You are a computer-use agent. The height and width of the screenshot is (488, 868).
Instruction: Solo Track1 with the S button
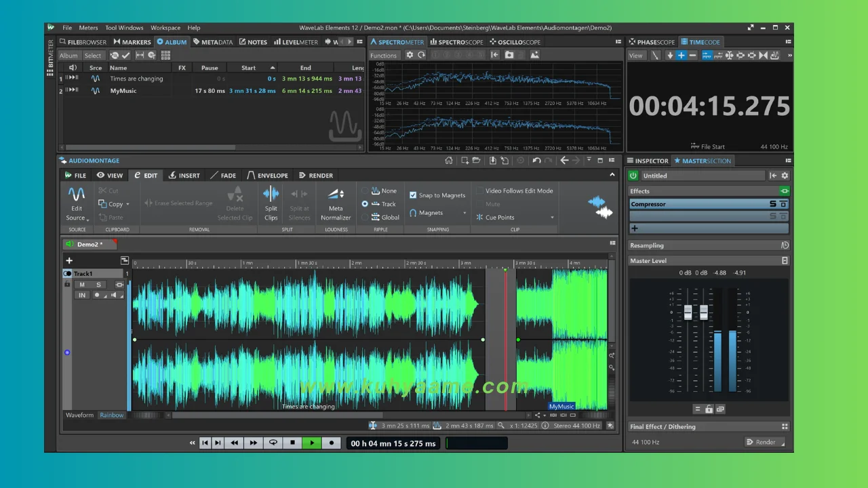pos(98,285)
